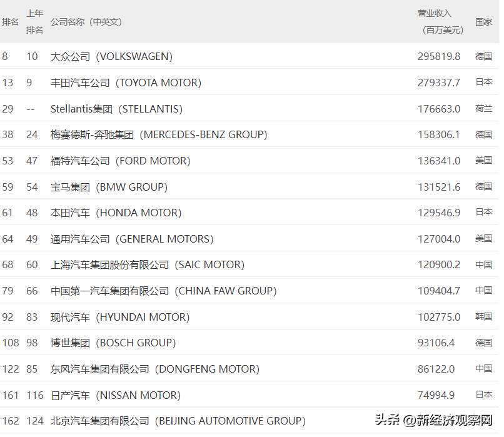This screenshot has width=504, height=437.
Task: Click Dongfeng revenue value 86122.0
Action: point(436,369)
